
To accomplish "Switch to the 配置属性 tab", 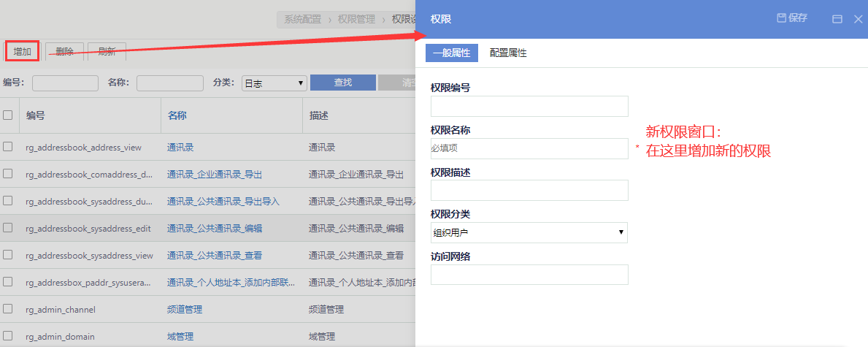I will (508, 53).
